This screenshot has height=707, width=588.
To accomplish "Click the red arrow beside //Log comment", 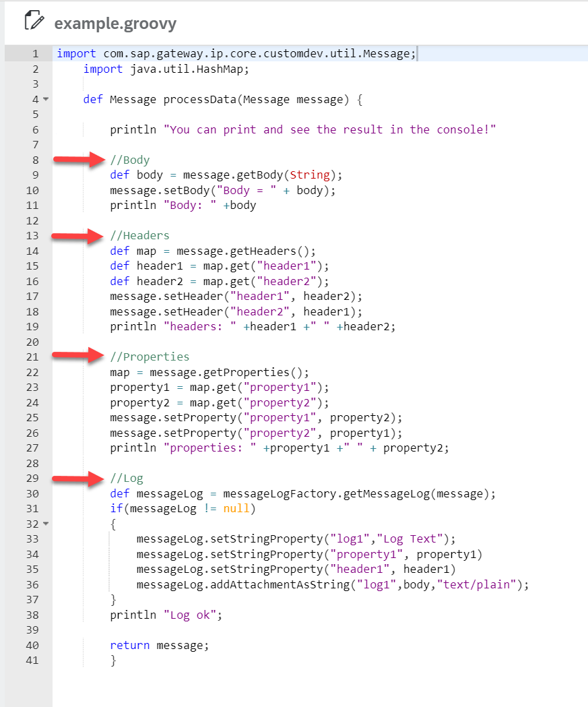I will (76, 478).
